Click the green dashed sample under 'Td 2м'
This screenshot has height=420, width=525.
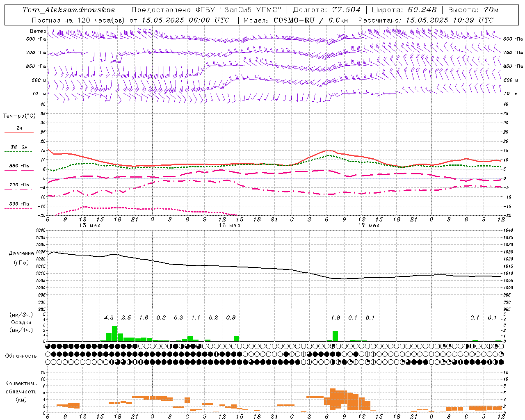point(18,152)
